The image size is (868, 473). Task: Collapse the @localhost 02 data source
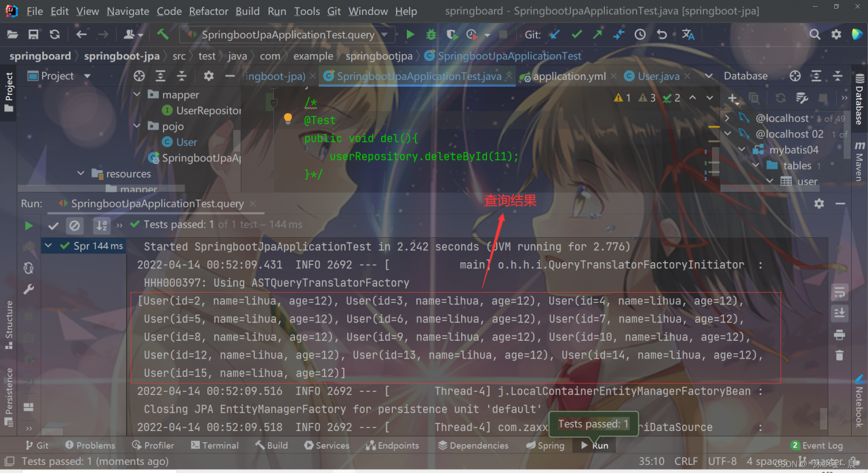click(727, 134)
